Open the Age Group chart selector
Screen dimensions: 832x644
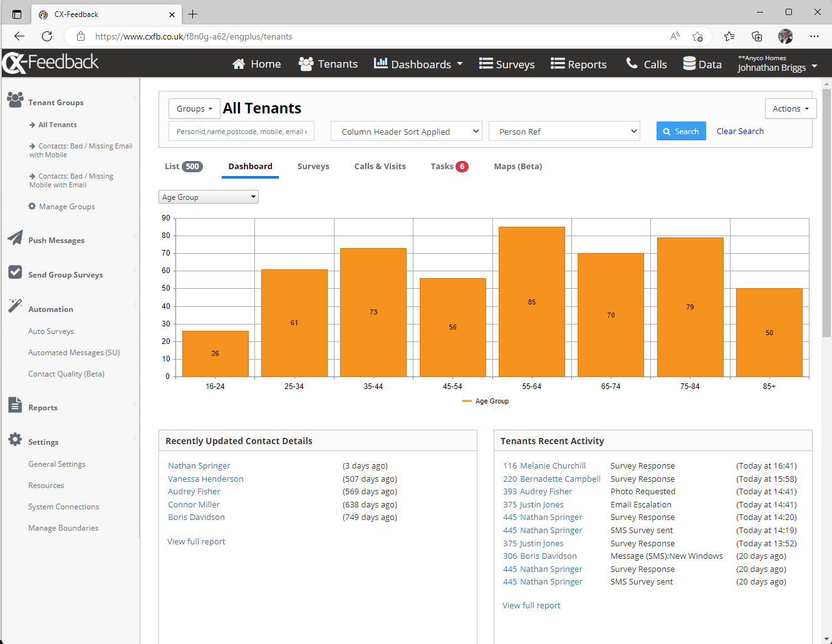[209, 197]
